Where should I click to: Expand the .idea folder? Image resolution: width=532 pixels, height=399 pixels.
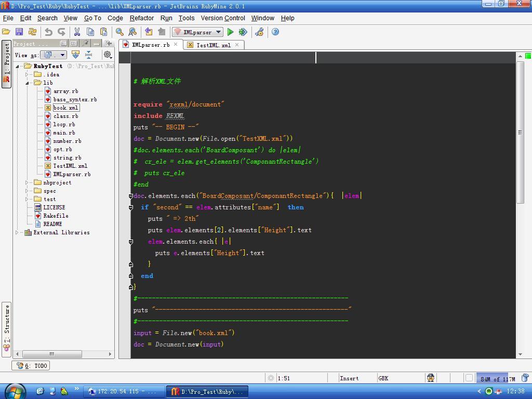pos(27,74)
